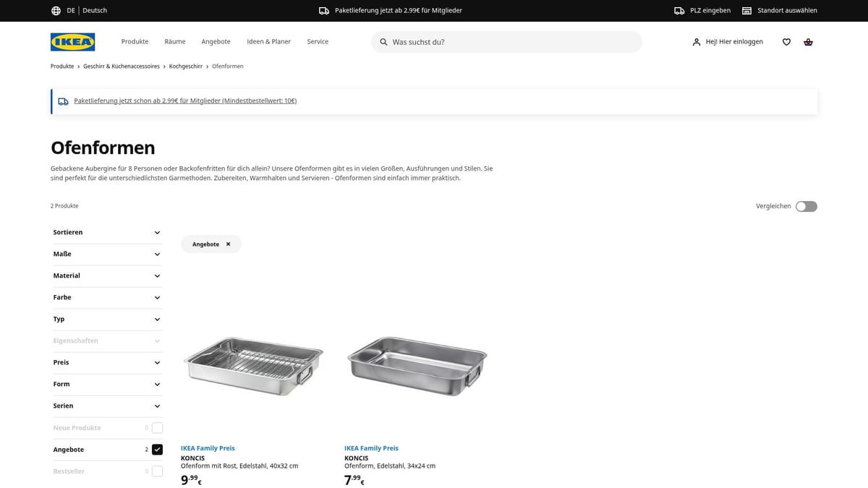
Task: Open the shopping cart icon
Action: pos(808,42)
